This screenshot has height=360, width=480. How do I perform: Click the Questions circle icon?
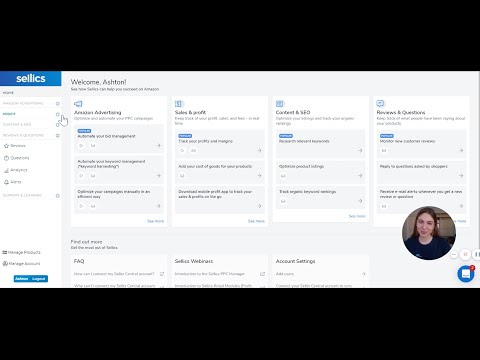(x=6, y=158)
